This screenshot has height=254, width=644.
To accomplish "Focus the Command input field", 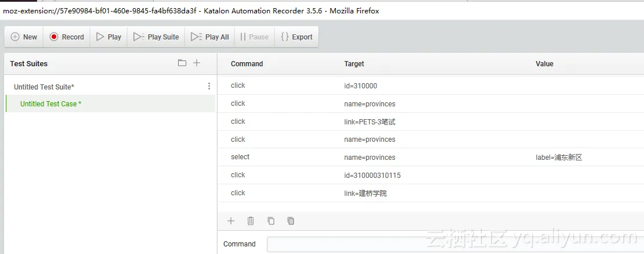I will click(453, 244).
